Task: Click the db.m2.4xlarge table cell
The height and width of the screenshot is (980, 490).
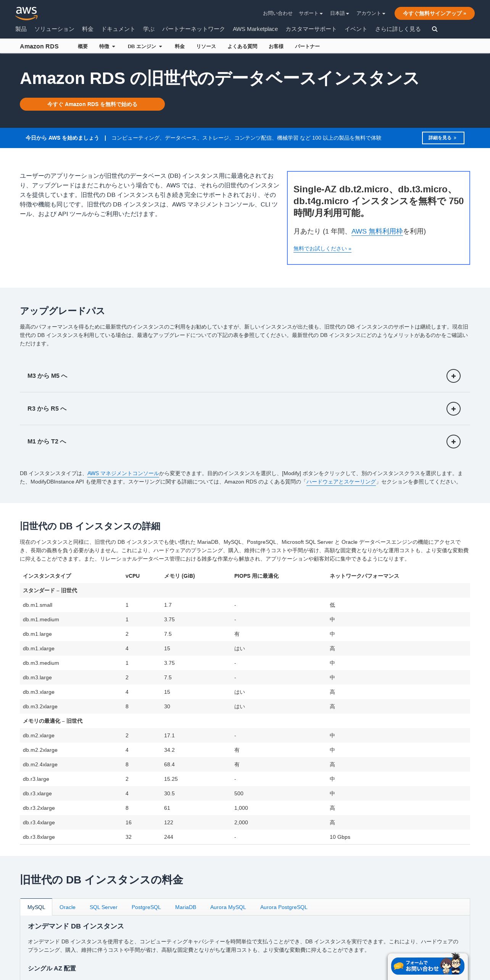Action: 40,764
